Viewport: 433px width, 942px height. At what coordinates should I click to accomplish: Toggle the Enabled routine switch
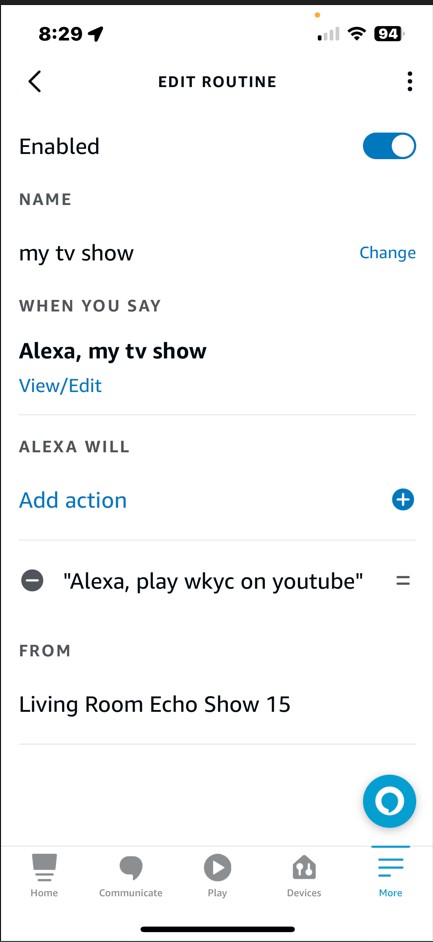pyautogui.click(x=389, y=146)
